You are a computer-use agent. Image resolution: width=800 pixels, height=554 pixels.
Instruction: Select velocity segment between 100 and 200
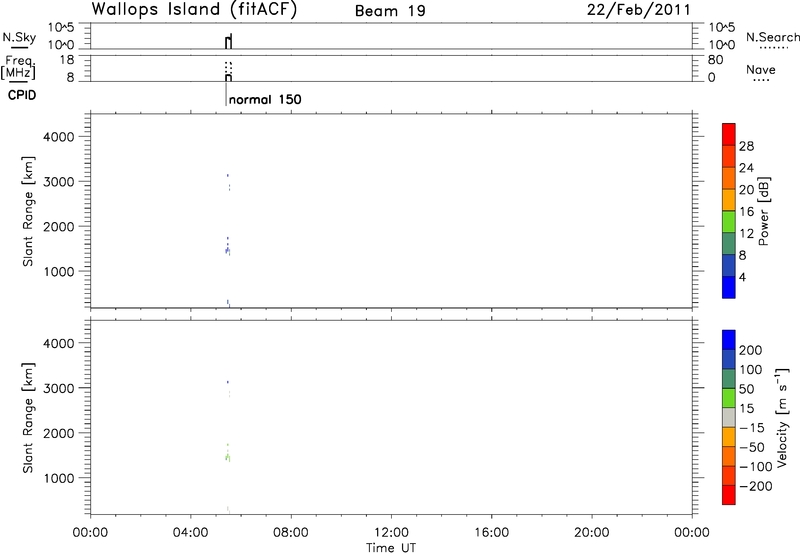729,360
